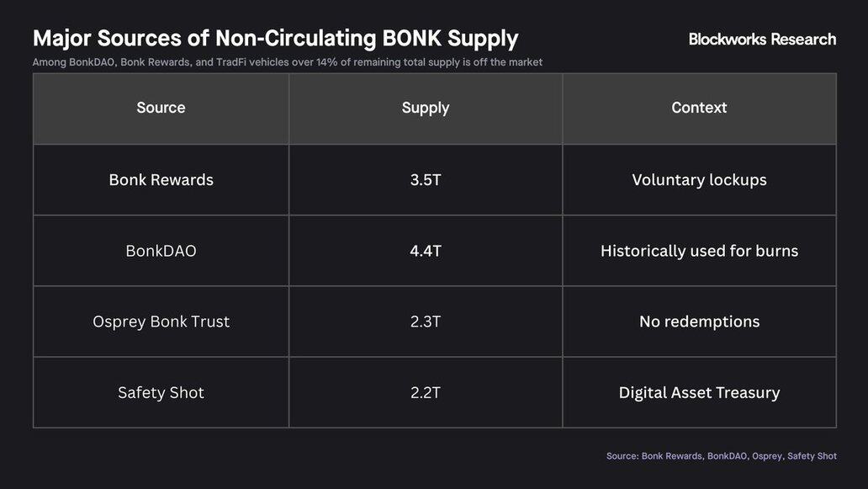Select the Source column header

[161, 108]
